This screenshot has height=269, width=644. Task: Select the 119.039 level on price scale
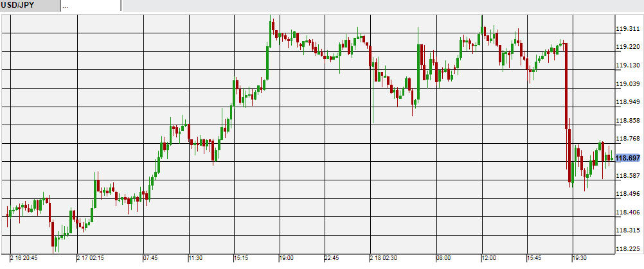(627, 84)
